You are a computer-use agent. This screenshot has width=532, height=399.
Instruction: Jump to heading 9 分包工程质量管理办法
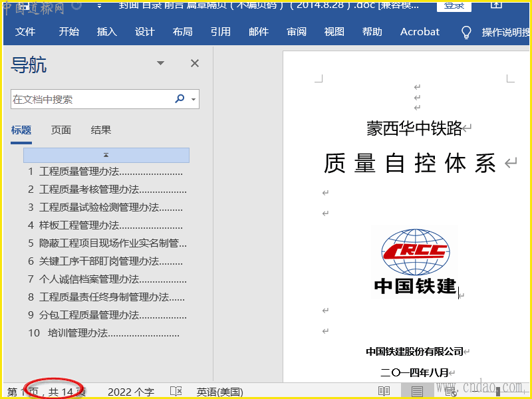point(107,315)
